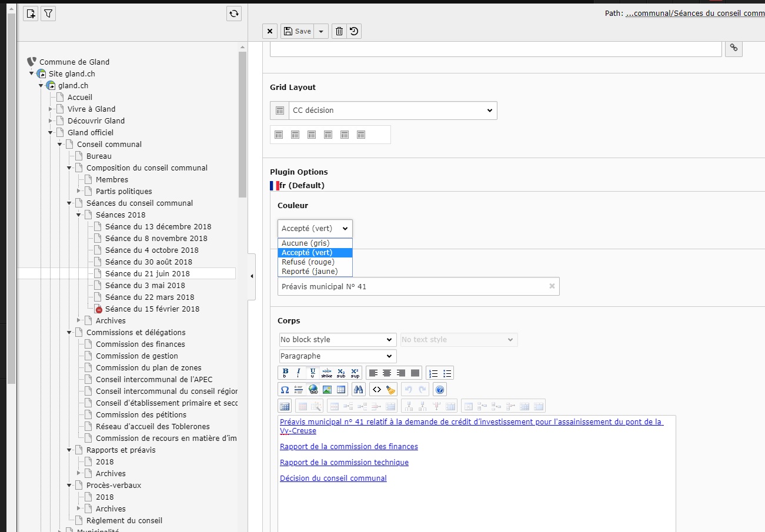Open Rapport de la commission des finances link
Screen dimensions: 765x532
[x=349, y=447]
